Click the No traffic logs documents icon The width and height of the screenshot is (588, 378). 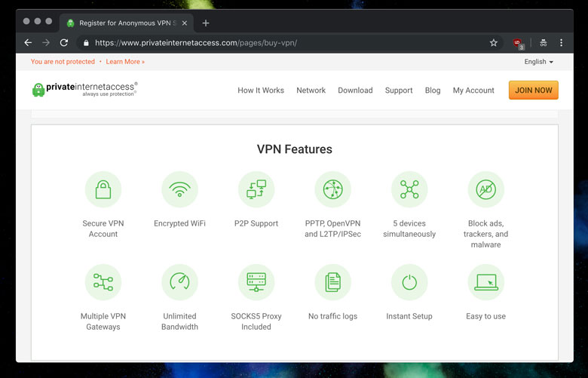pos(333,282)
